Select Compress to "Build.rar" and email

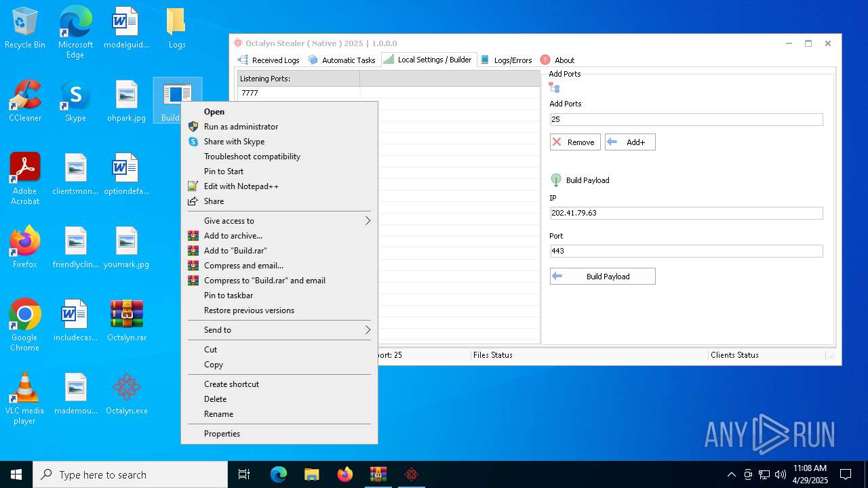pyautogui.click(x=279, y=281)
